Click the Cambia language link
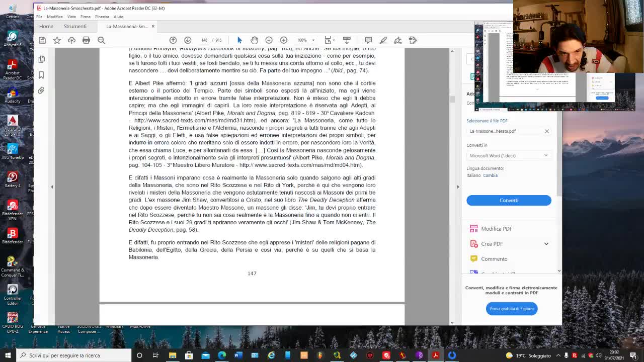This screenshot has width=644, height=362. point(491,175)
